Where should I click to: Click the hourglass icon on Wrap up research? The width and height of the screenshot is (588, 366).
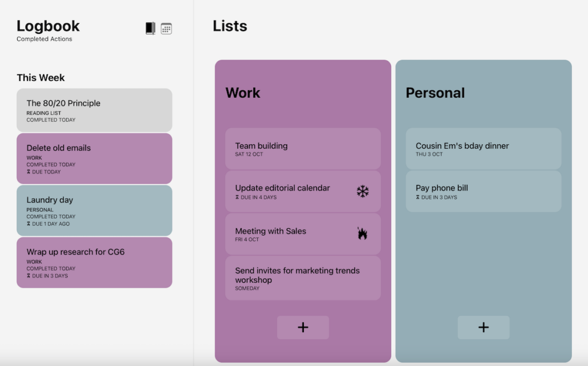[x=28, y=276]
